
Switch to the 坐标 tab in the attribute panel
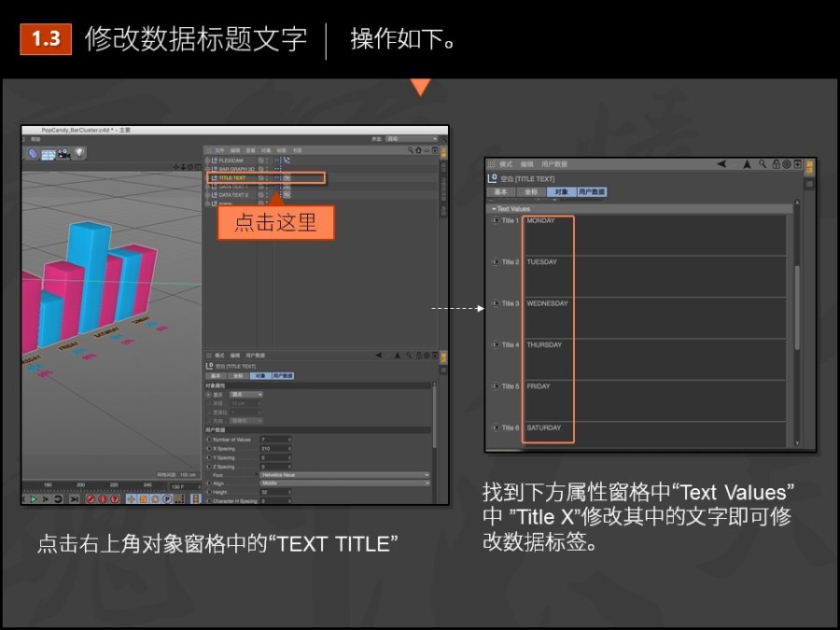[238, 376]
